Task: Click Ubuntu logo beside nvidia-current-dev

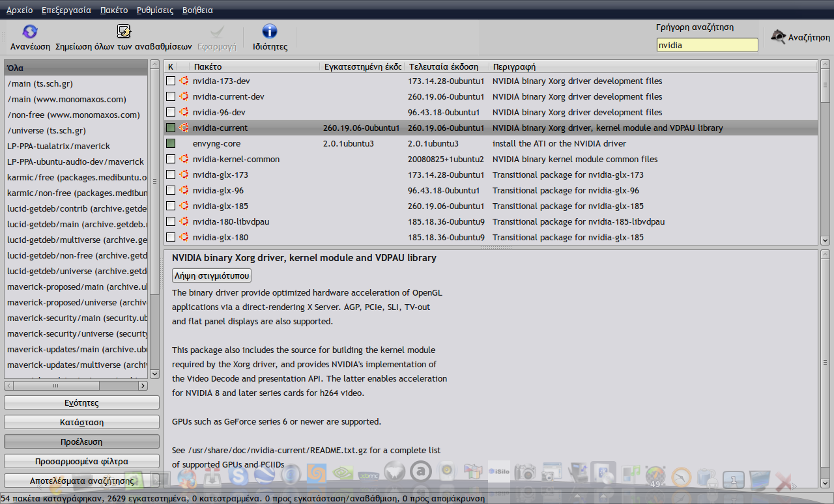Action: [184, 96]
